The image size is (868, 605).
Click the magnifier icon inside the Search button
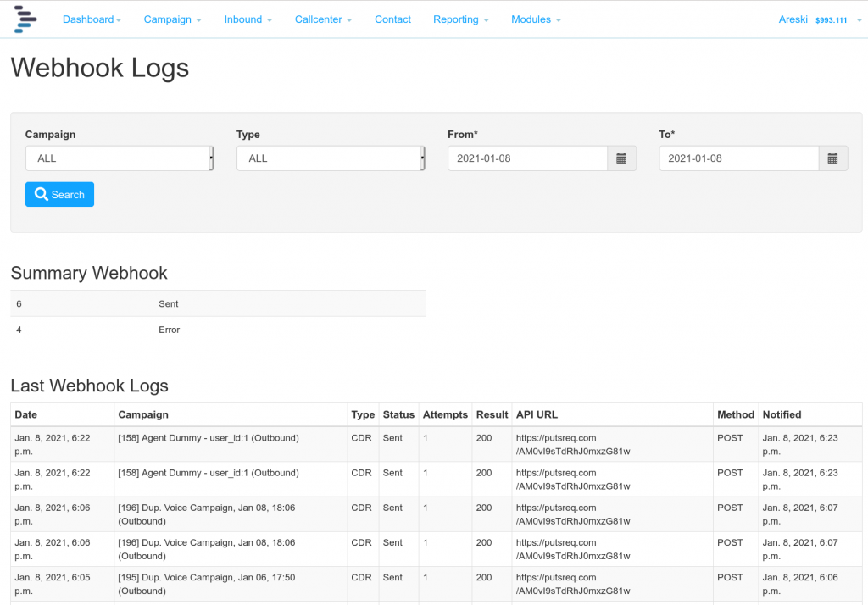pyautogui.click(x=42, y=194)
